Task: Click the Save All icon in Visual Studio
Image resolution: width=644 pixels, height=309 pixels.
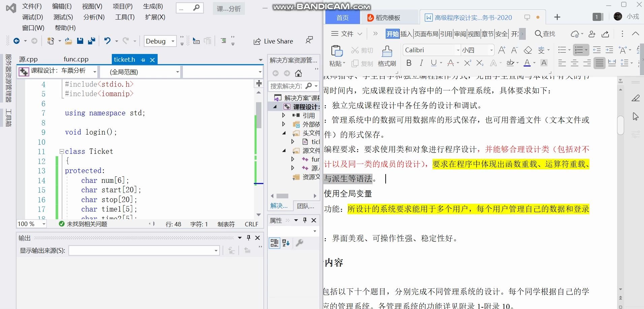Action: click(91, 41)
